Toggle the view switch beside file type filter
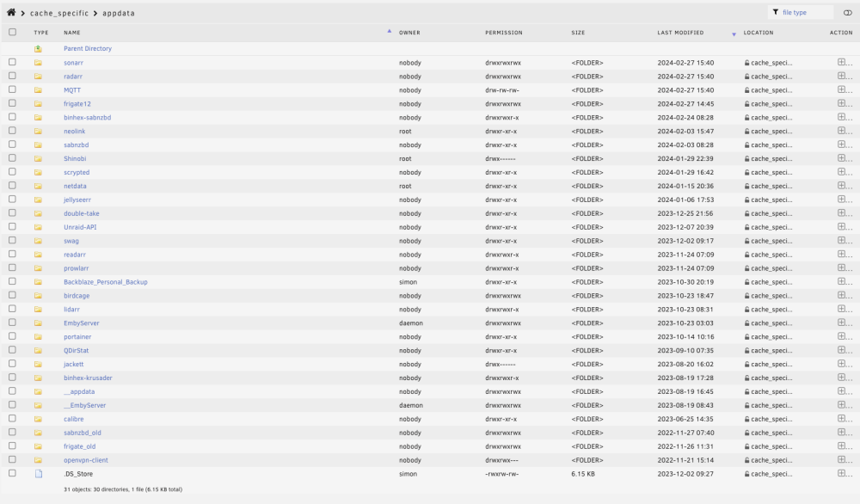Viewport: 860px width, 504px height. 847,13
